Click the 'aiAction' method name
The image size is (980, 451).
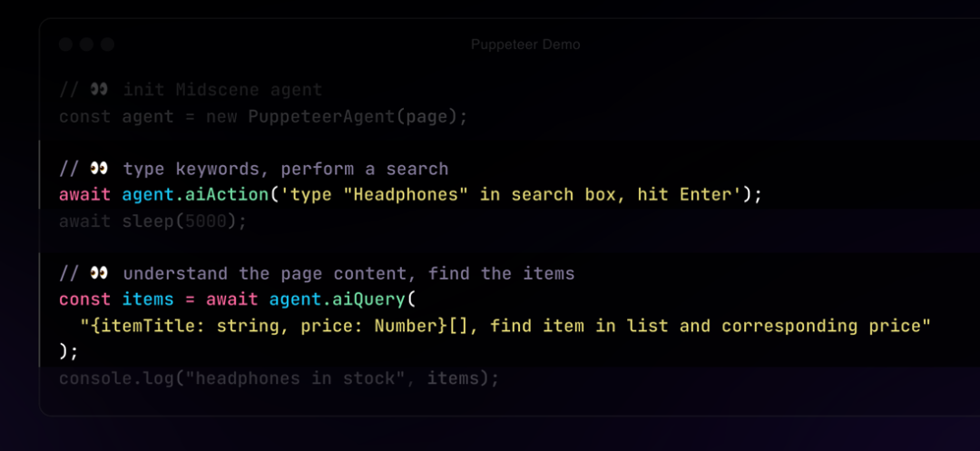(228, 195)
